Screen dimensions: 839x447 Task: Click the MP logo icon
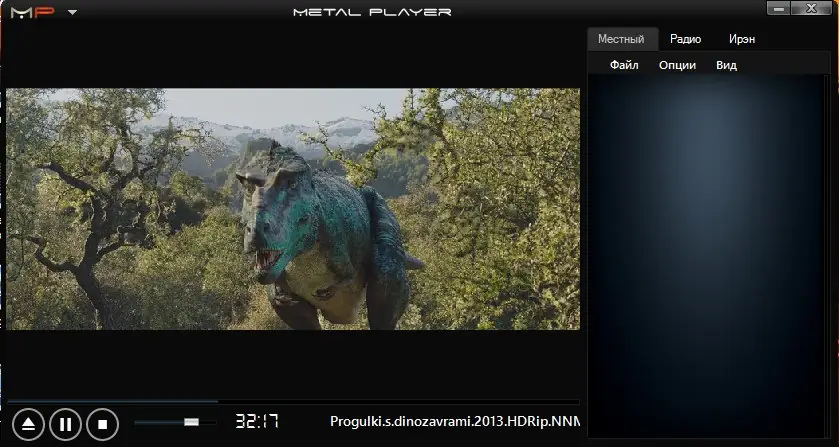pyautogui.click(x=33, y=12)
